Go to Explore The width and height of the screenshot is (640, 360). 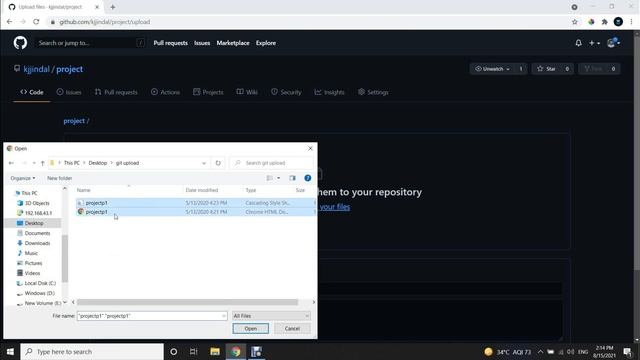(266, 43)
